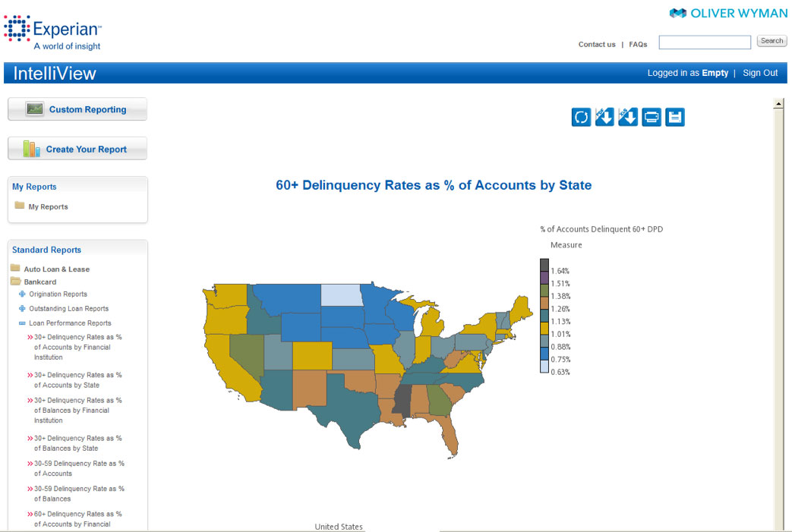Open the My Reports folder icon
This screenshot has width=792, height=532.
(x=20, y=206)
